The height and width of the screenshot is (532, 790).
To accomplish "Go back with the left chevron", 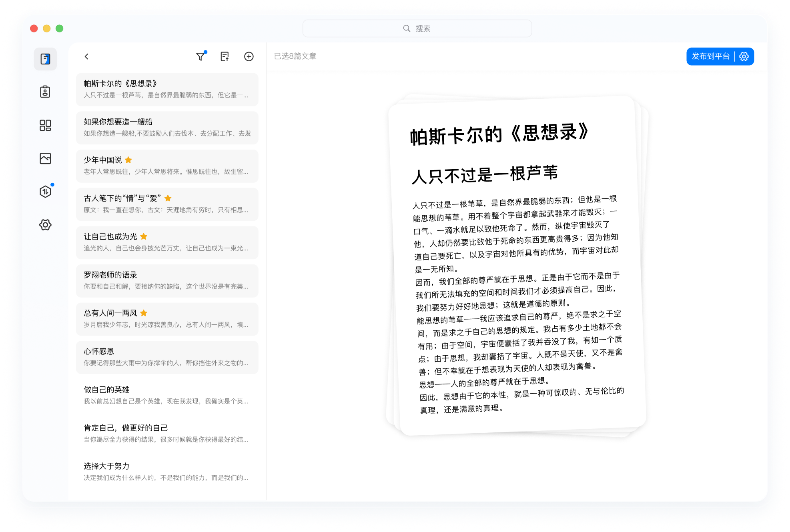I will (86, 56).
